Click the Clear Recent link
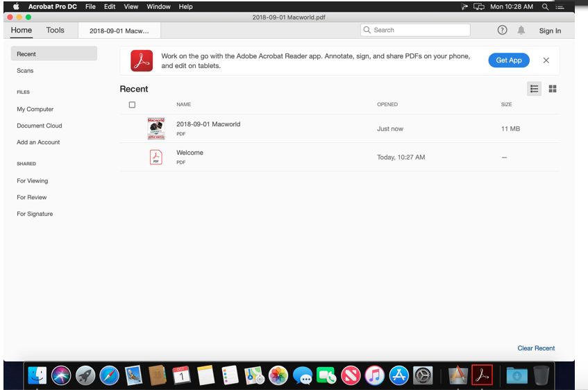588x390 pixels. pos(536,348)
